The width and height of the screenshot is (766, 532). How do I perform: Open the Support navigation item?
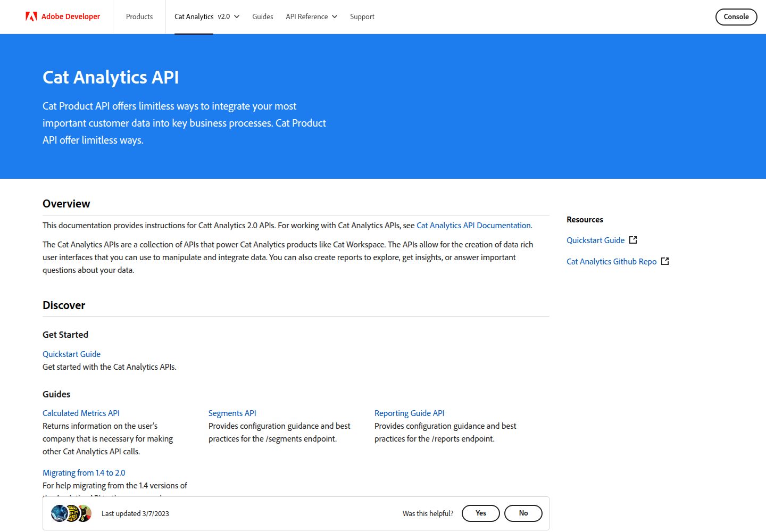pos(362,16)
